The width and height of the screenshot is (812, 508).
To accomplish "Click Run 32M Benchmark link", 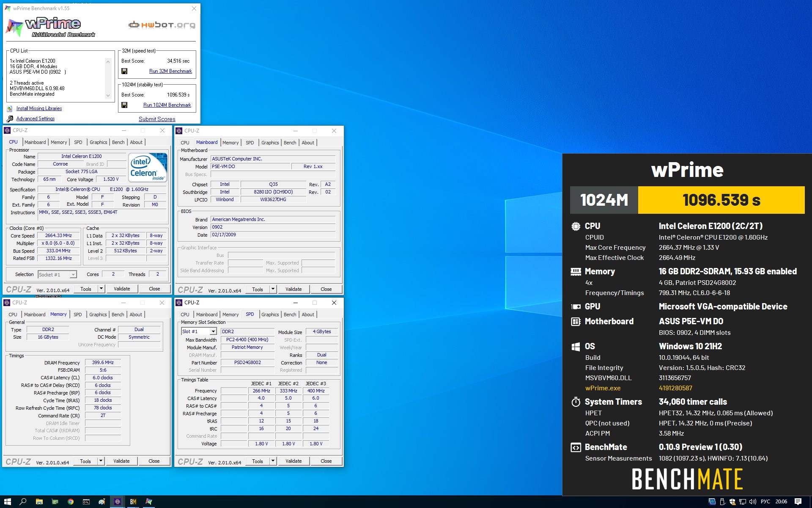I will point(170,71).
